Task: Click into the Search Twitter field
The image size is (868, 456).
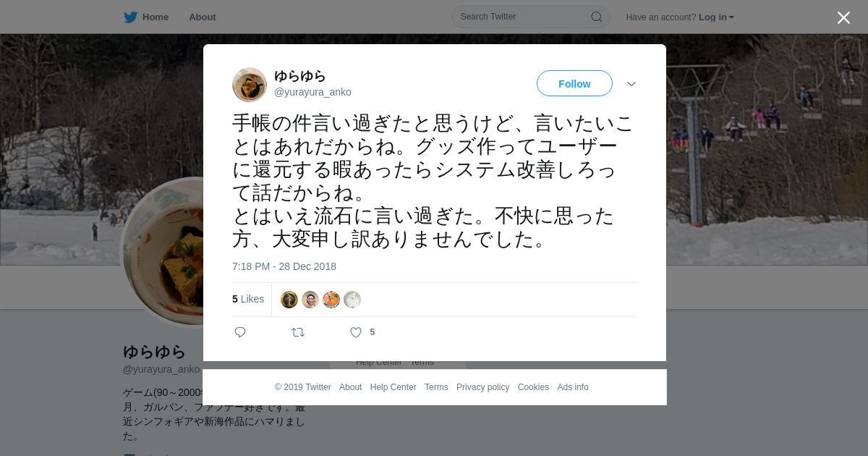Action: 531,17
